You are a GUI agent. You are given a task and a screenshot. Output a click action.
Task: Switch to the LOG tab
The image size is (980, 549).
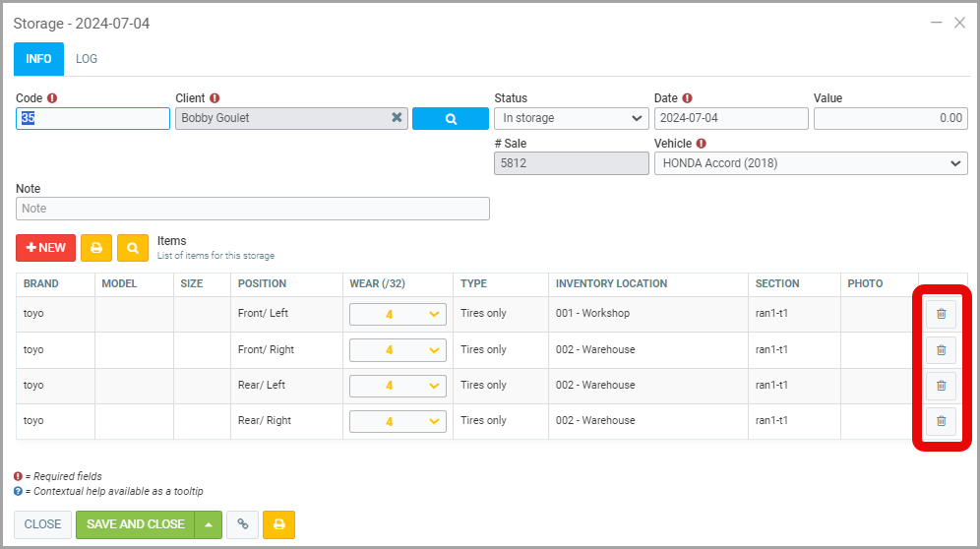(87, 59)
